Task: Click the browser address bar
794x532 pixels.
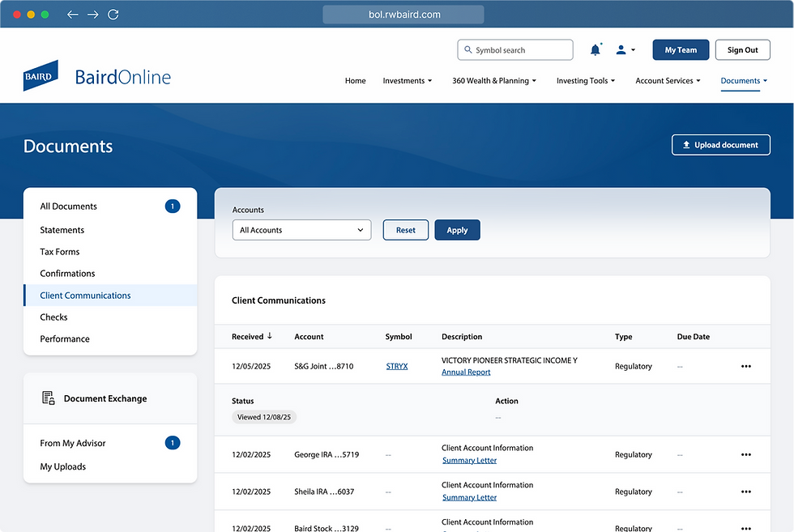Action: pyautogui.click(x=403, y=15)
